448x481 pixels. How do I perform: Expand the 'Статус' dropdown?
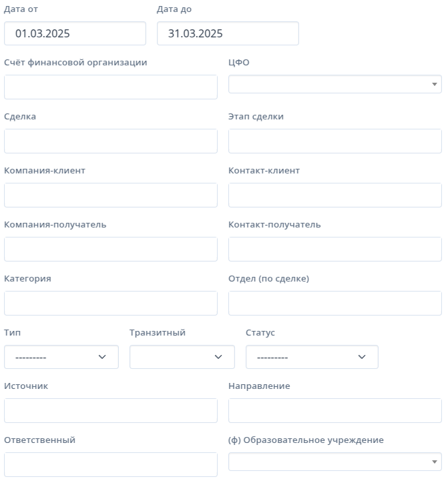pyautogui.click(x=312, y=357)
